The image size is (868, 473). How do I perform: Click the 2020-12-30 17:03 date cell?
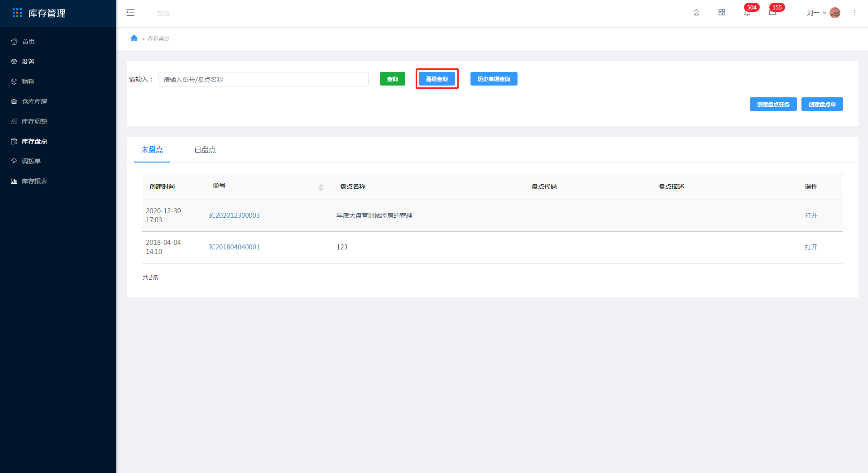(163, 215)
